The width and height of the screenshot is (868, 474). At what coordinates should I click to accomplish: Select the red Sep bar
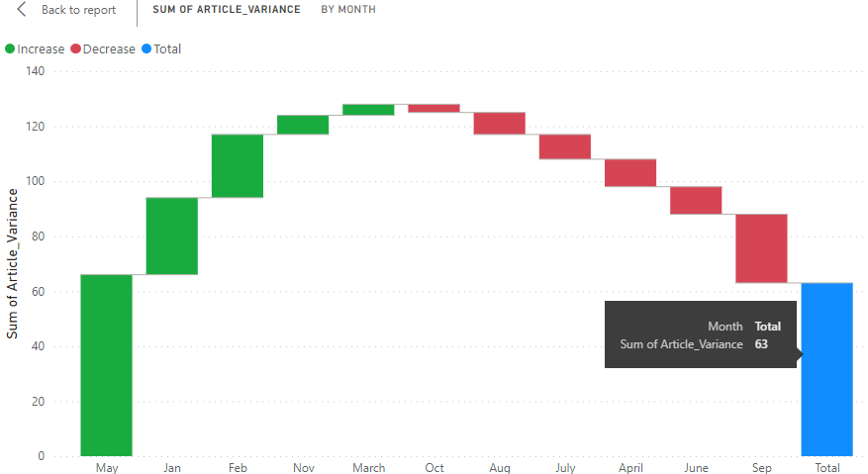pos(761,248)
